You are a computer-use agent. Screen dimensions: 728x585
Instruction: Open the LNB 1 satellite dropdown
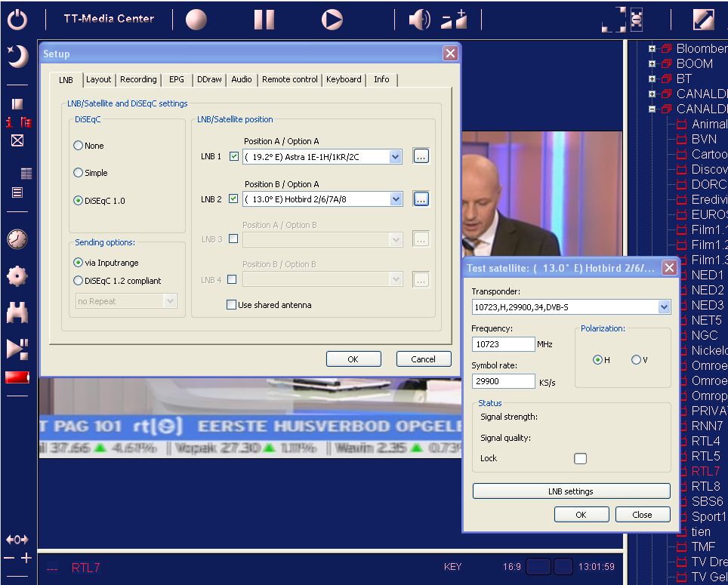point(395,157)
